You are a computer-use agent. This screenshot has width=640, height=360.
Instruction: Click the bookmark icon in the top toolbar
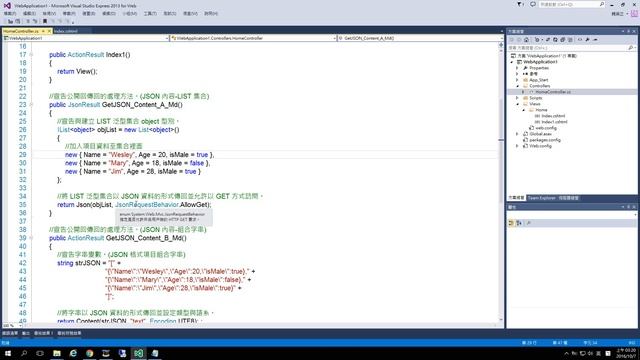tap(45, 21)
